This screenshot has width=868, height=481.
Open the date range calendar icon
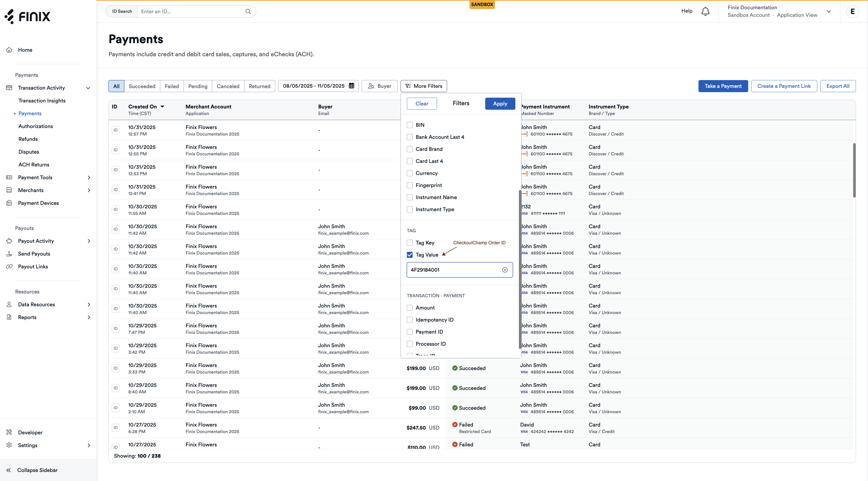(x=351, y=86)
